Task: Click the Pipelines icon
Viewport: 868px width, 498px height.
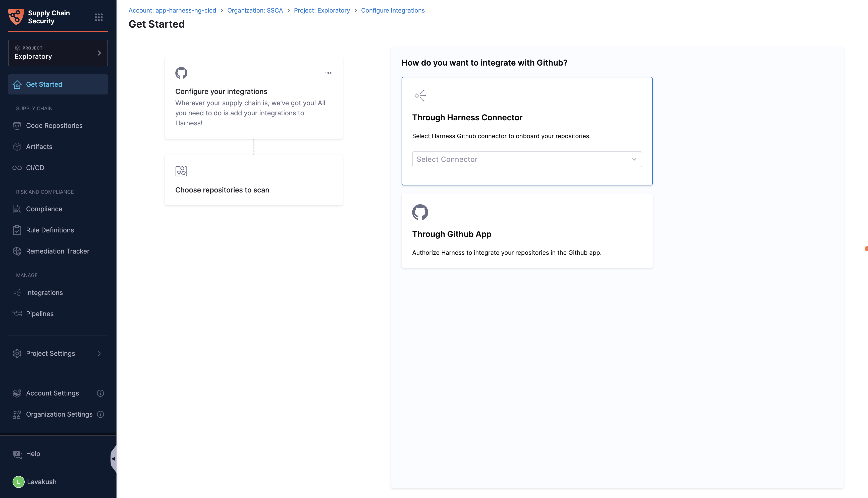Action: 17,314
